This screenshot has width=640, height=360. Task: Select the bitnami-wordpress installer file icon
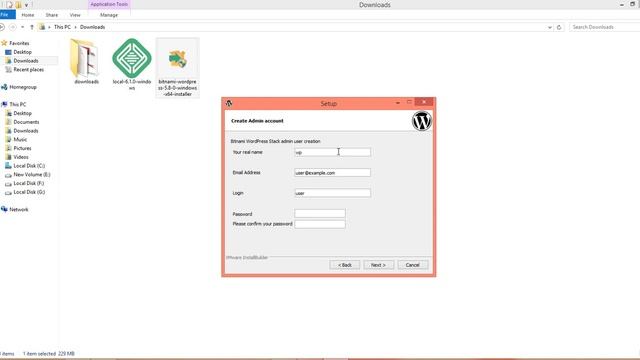pyautogui.click(x=178, y=60)
